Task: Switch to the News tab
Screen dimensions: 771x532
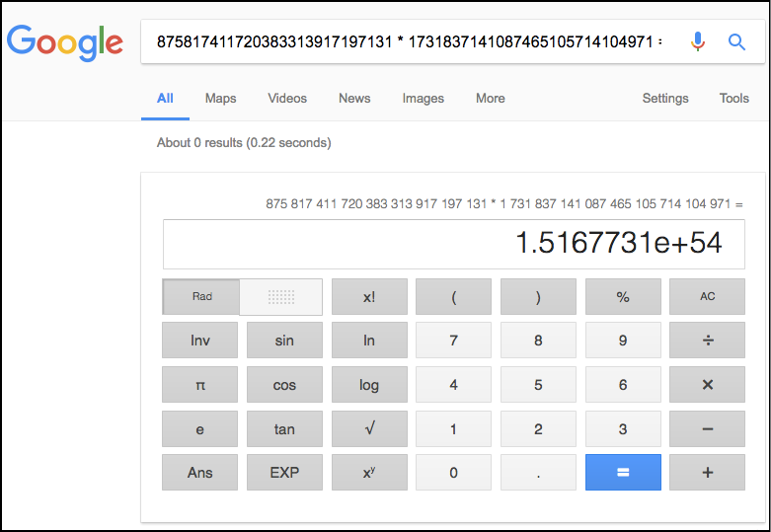Action: (x=354, y=99)
